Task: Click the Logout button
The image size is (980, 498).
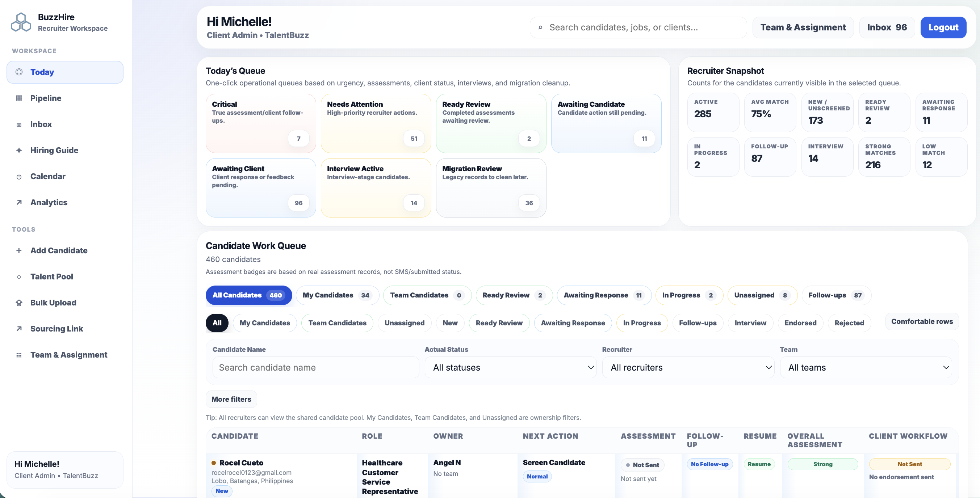Action: tap(943, 28)
